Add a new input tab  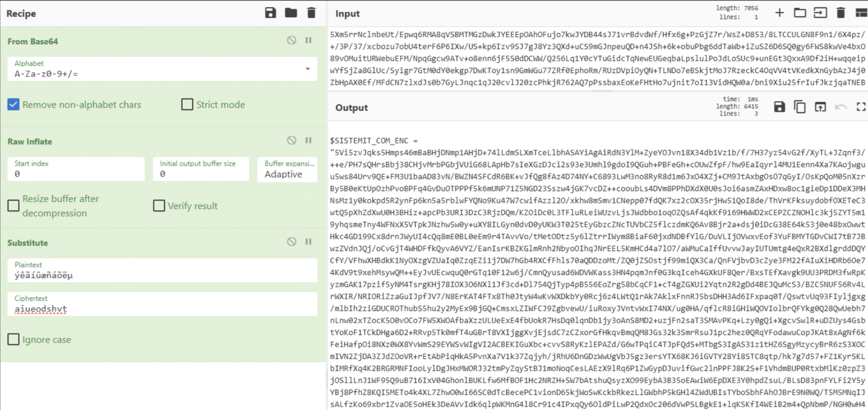point(779,13)
